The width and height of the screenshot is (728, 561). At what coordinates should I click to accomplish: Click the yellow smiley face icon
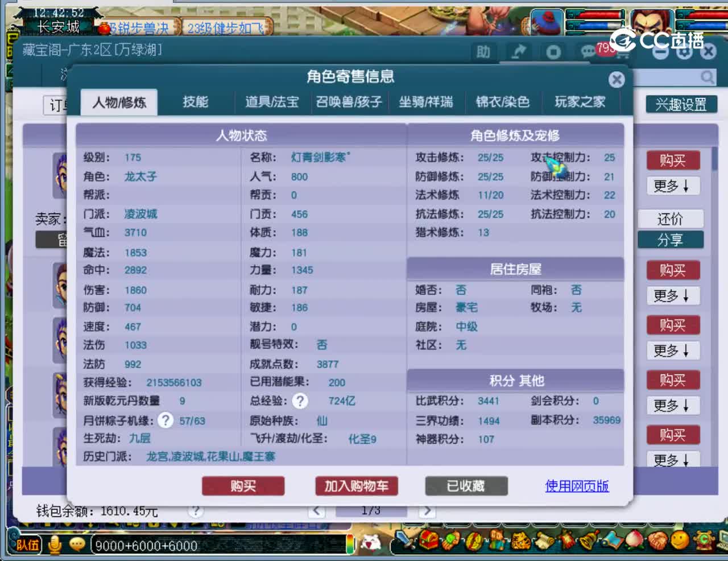680,539
